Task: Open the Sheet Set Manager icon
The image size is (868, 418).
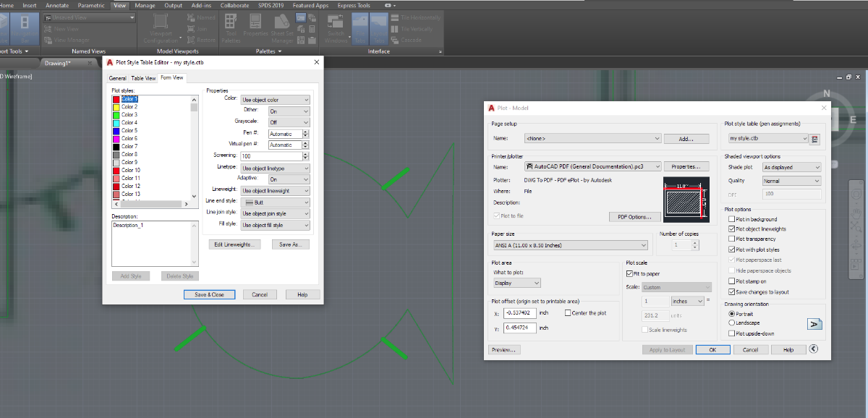Action: (283, 28)
